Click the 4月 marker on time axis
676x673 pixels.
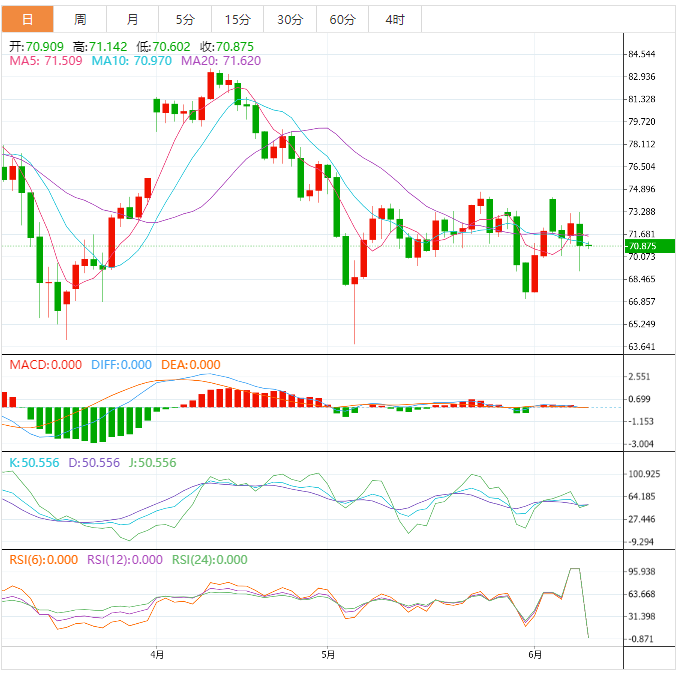(x=157, y=656)
